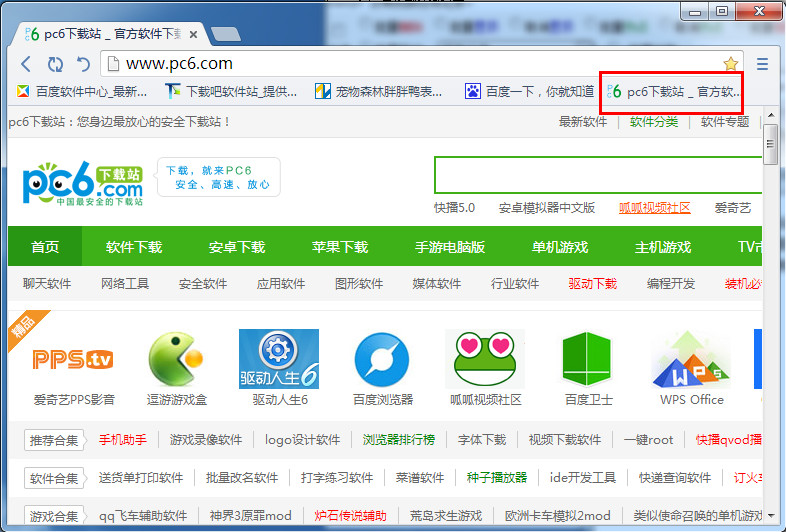Click the green-bordered search input field

coord(598,175)
